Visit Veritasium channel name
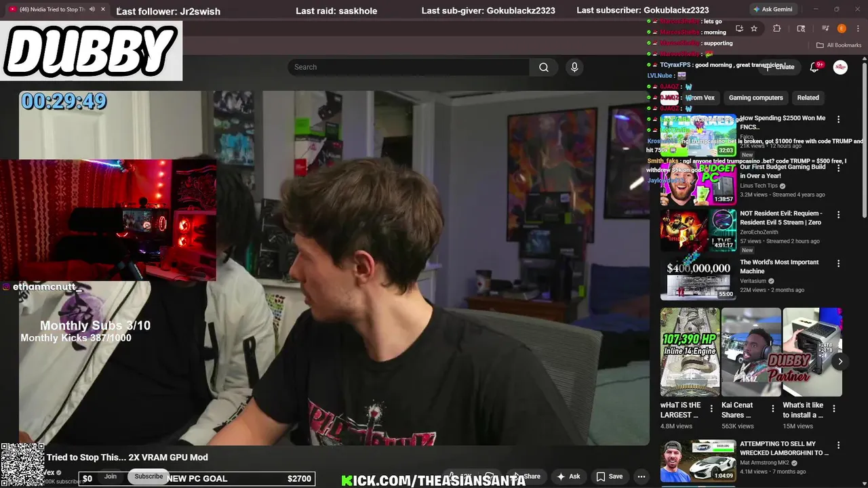The image size is (868, 488). (x=753, y=281)
